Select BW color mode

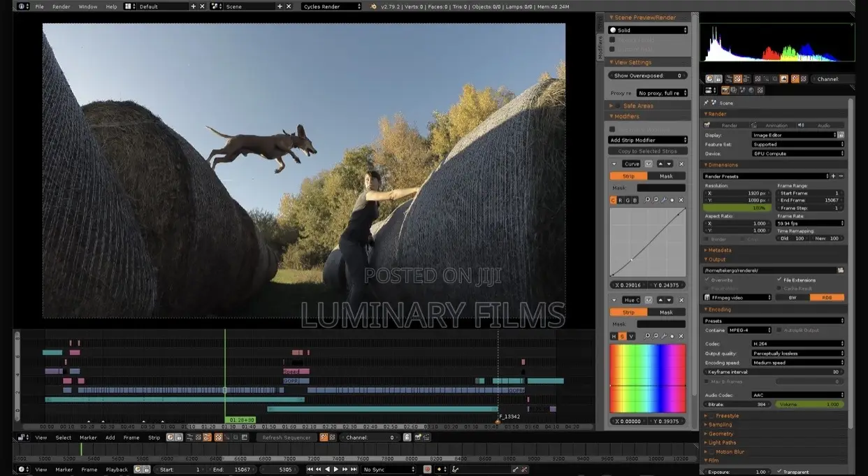pyautogui.click(x=792, y=297)
